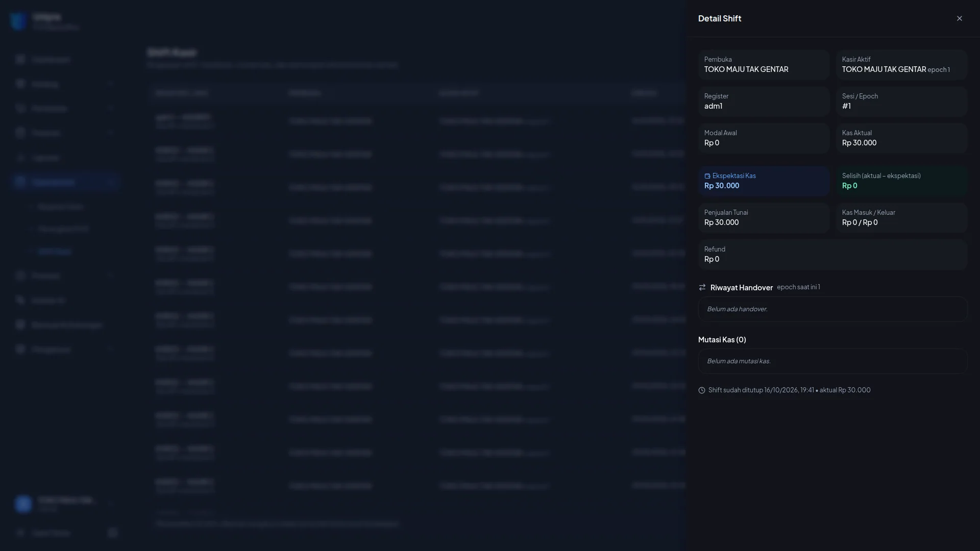Click the Ekspektasi Kas wallet icon
This screenshot has width=980, height=551.
707,176
